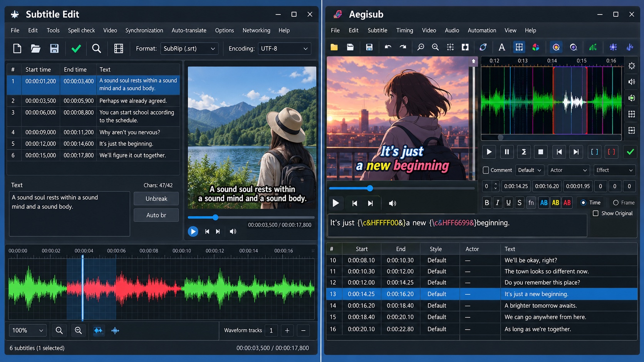Open the Encoding UTF-8 dropdown
The height and width of the screenshot is (362, 644).
284,48
